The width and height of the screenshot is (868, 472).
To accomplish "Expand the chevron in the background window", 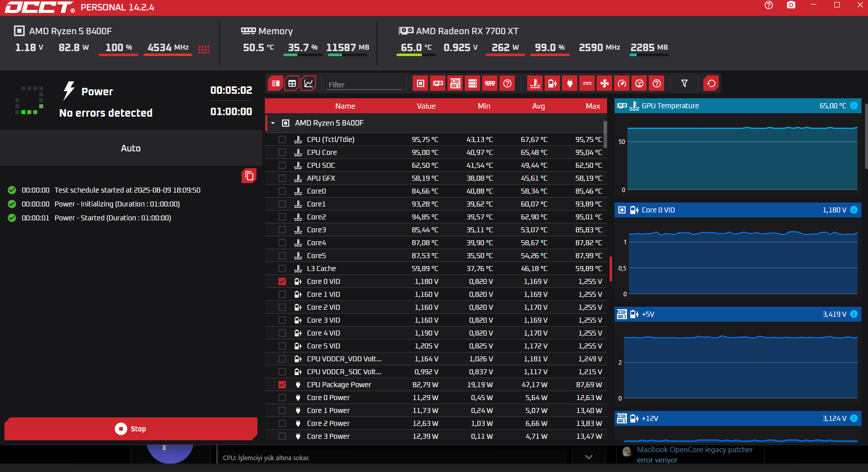I will pos(589,457).
